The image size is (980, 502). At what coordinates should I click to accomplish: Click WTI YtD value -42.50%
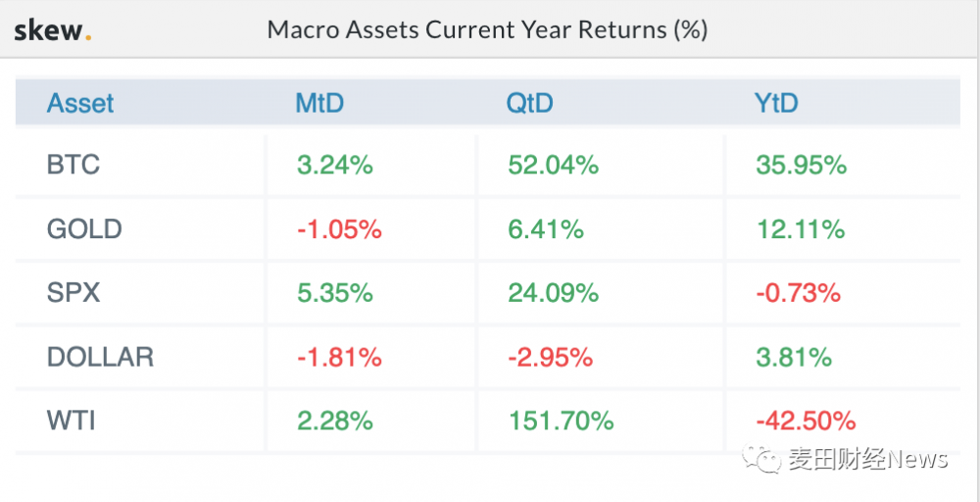click(806, 421)
